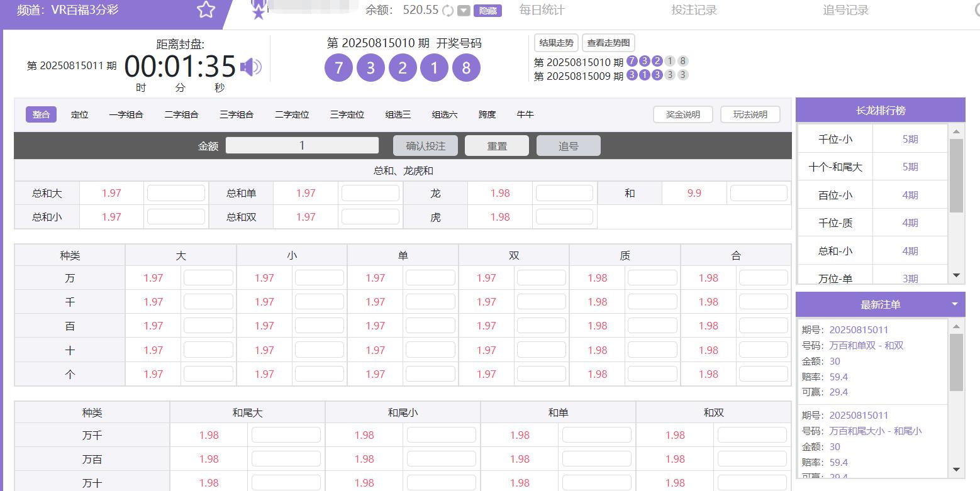Toggle 隐藏 to hide the balance
The image size is (980, 491).
click(x=488, y=11)
